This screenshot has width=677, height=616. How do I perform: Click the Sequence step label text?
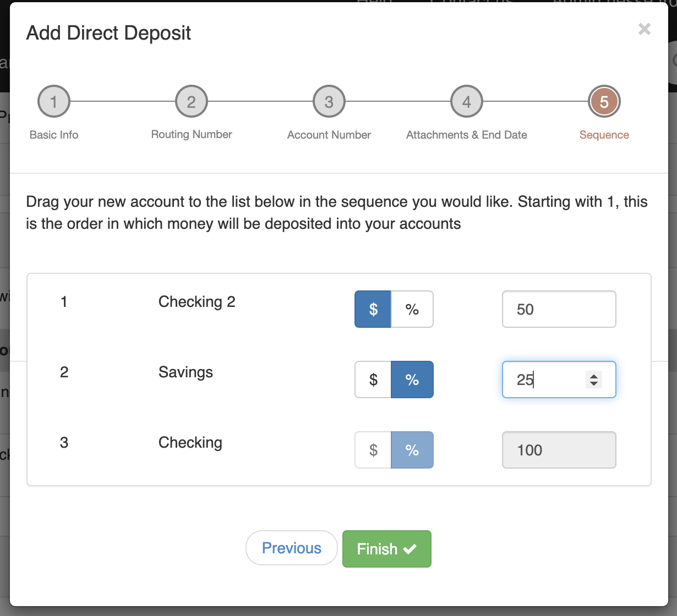point(604,135)
